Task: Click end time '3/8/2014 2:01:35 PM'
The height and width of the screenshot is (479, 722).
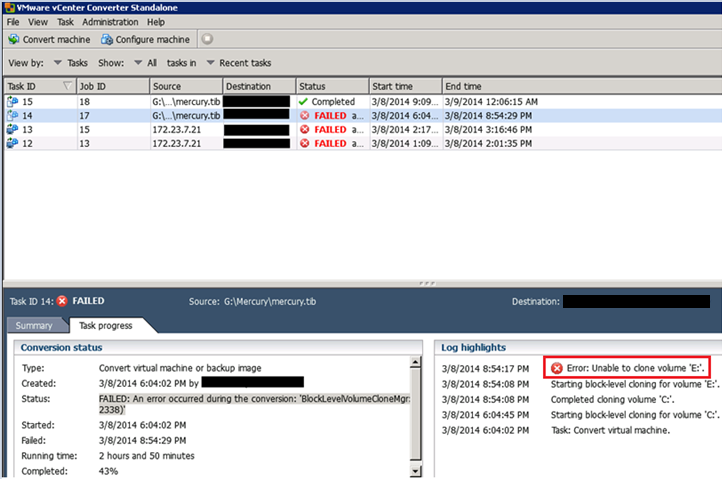Action: 488,143
